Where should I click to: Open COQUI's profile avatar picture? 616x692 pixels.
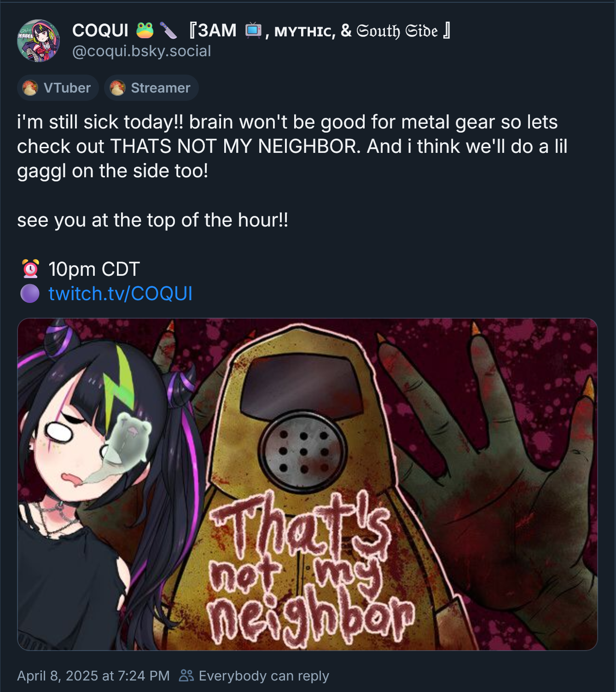(x=38, y=41)
